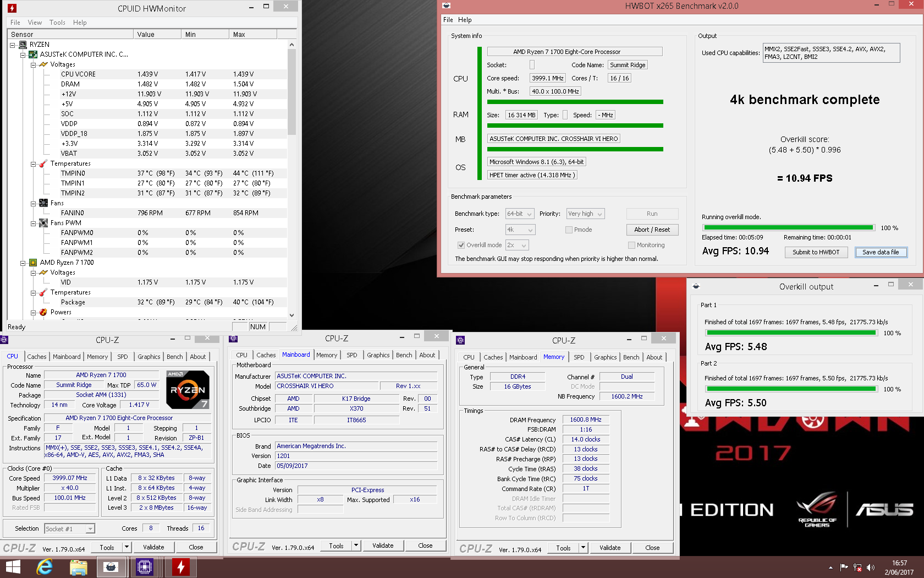Image resolution: width=924 pixels, height=578 pixels.
Task: Collapse the AMD Ryzen 7 1700 tree node
Action: coord(23,263)
